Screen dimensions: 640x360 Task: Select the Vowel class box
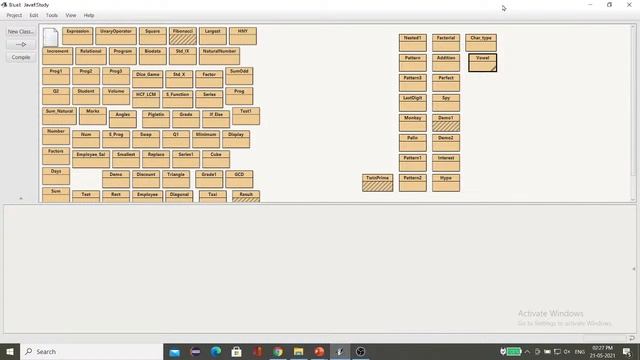(482, 62)
